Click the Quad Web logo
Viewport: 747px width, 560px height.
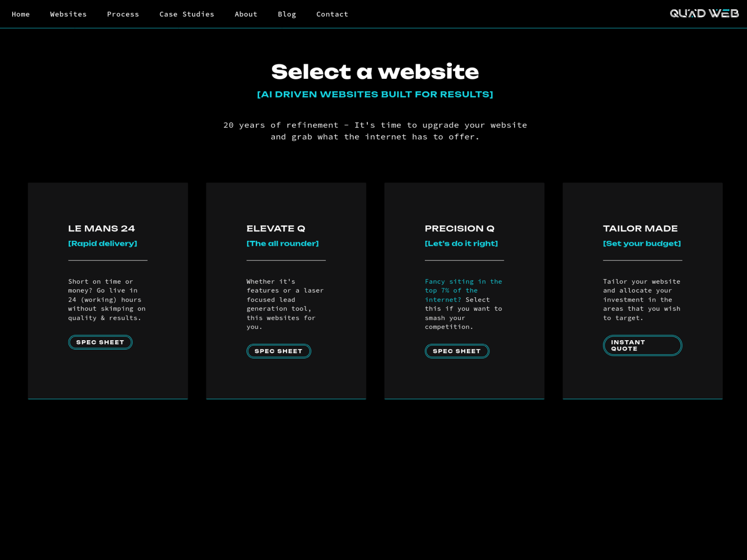point(704,14)
